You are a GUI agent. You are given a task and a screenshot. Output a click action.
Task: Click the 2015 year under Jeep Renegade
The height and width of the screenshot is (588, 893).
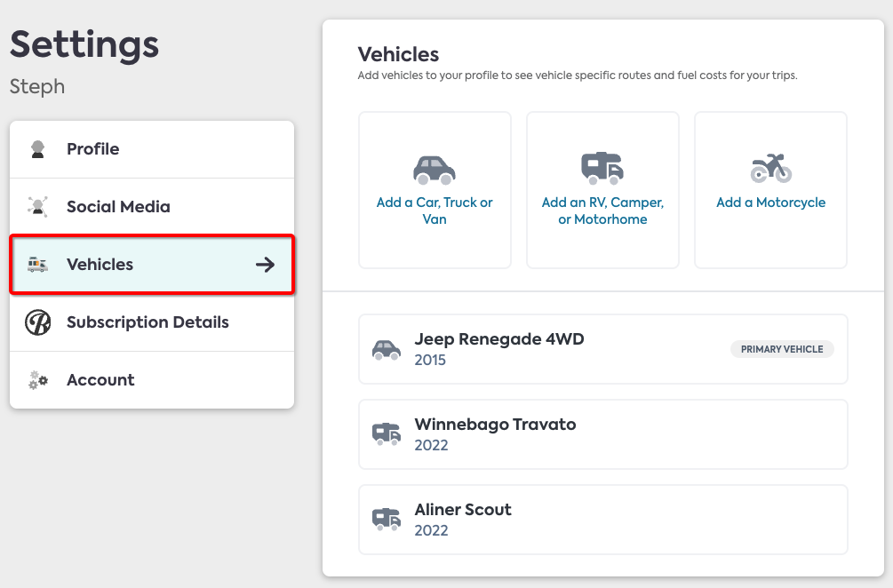point(430,361)
